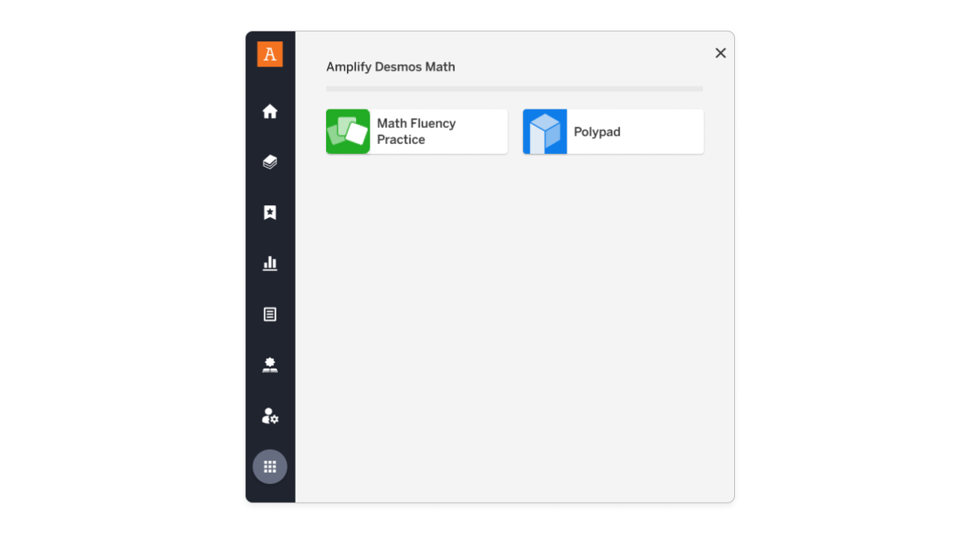Select the Polypad tile
The image size is (980, 537).
[x=613, y=132]
